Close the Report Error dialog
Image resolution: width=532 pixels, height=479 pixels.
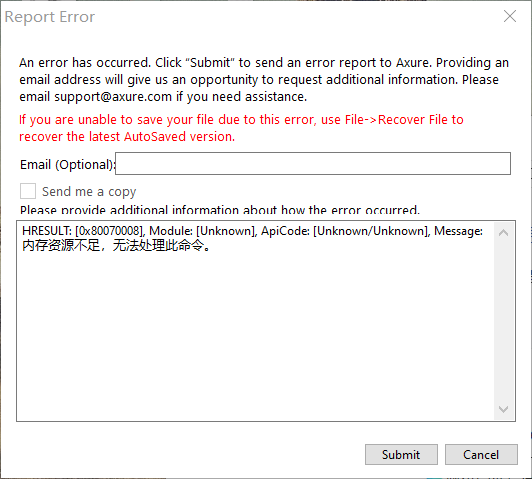click(510, 16)
